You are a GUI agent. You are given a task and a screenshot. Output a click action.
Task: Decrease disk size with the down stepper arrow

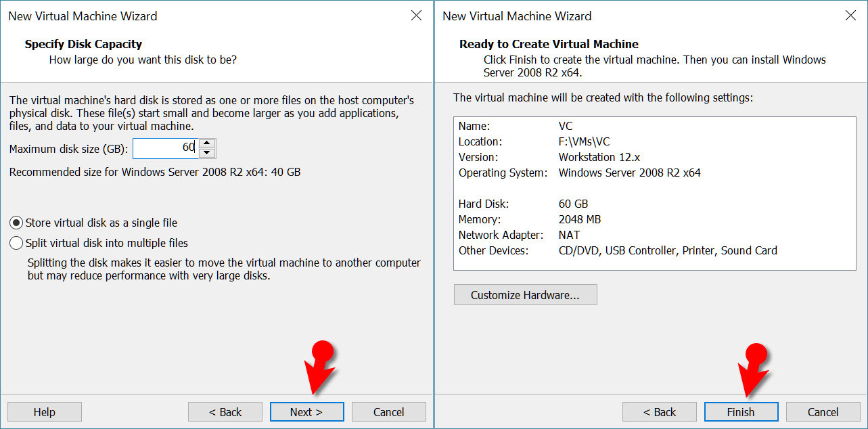click(x=208, y=153)
